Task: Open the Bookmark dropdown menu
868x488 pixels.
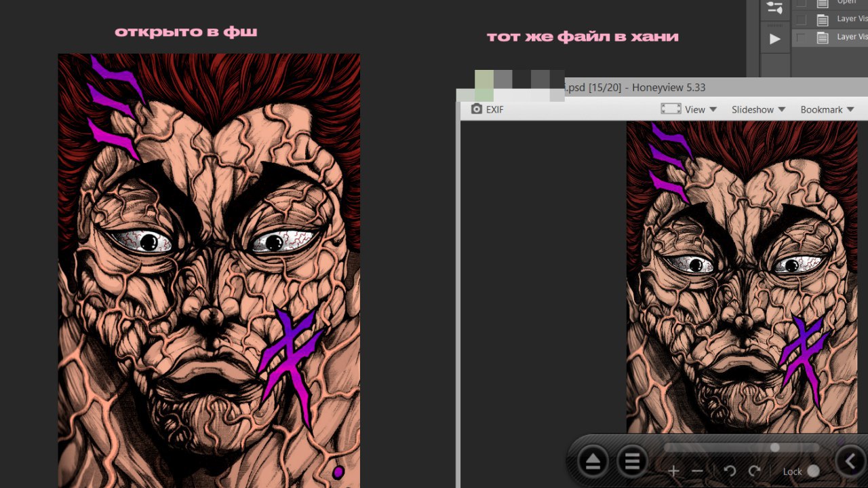Action: point(827,109)
